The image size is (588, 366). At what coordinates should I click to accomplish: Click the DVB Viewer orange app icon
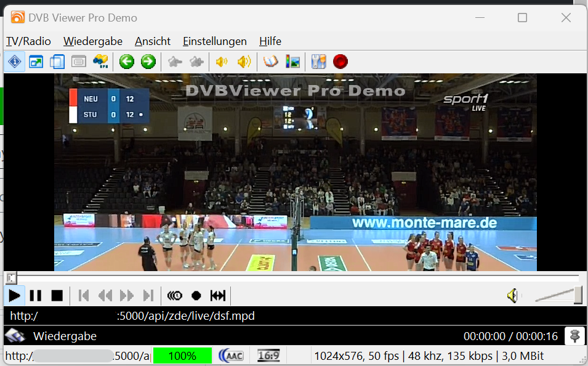tap(18, 17)
